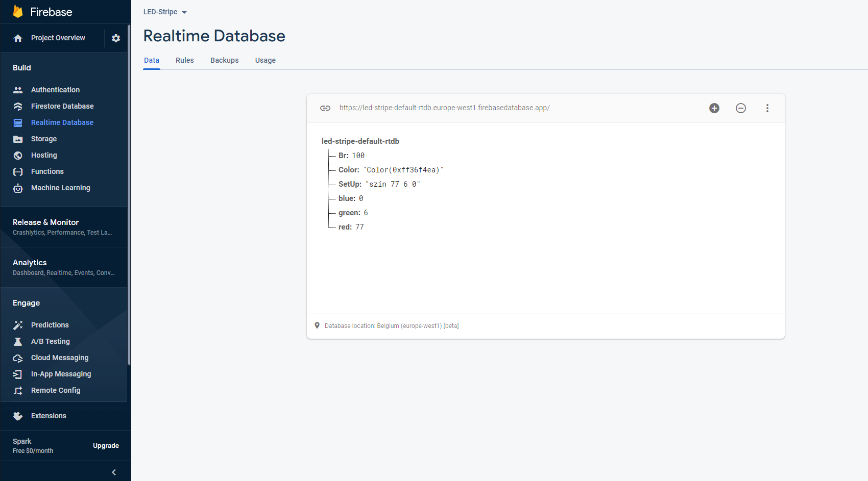The image size is (868, 481).
Task: Switch to the Backups tab
Action: pos(225,60)
